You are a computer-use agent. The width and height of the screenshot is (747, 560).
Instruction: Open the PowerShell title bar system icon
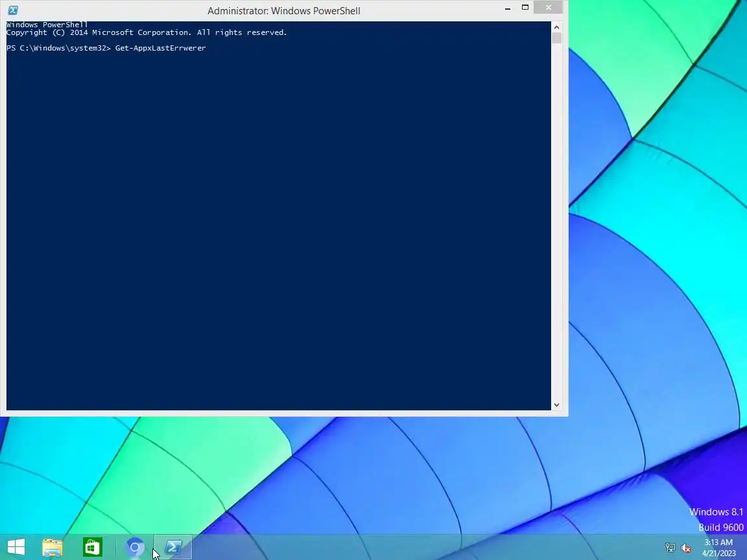click(x=13, y=10)
